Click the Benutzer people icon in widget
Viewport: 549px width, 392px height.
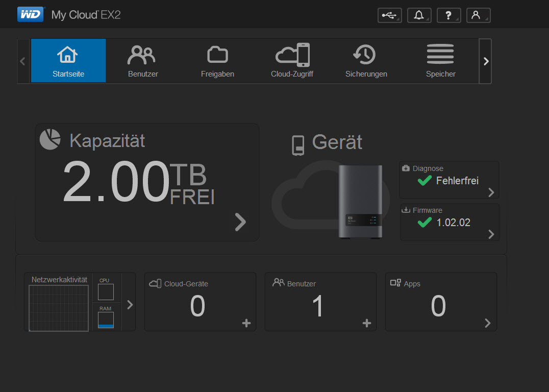(x=279, y=282)
